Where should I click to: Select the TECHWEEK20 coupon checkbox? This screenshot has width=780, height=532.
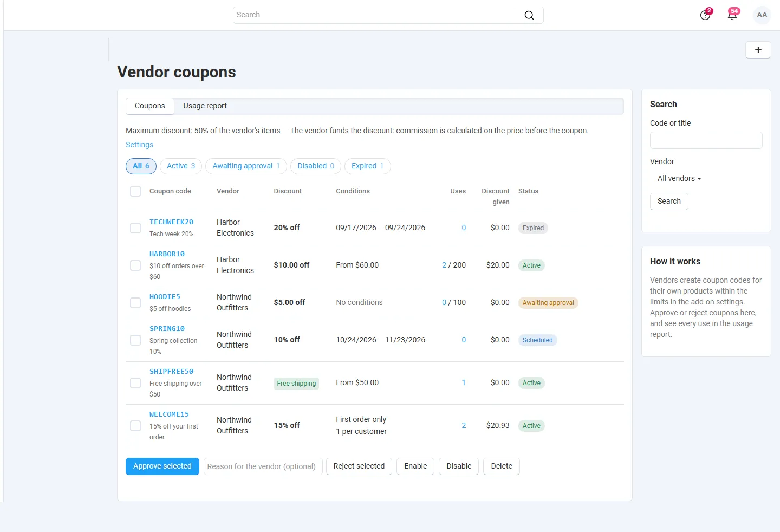click(x=135, y=228)
